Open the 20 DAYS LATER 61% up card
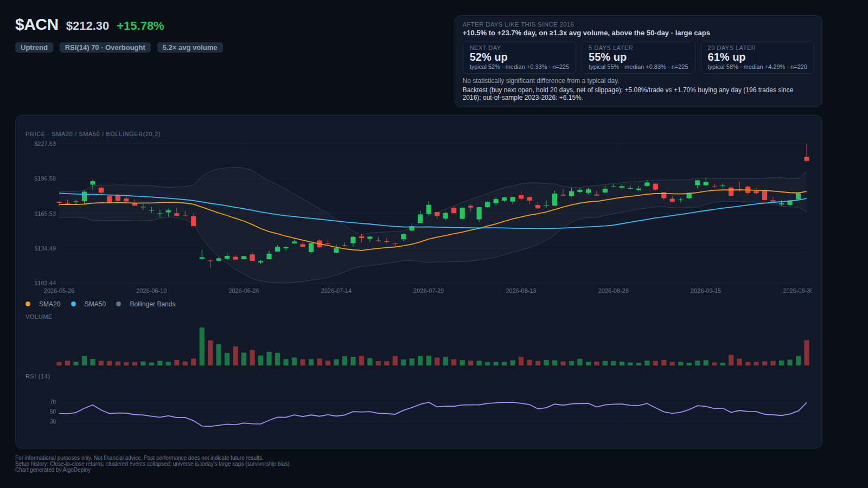 tap(757, 57)
